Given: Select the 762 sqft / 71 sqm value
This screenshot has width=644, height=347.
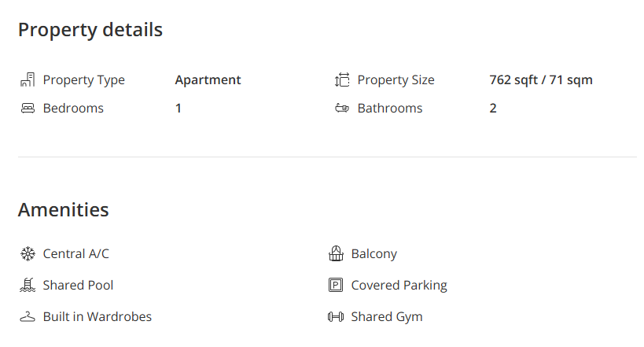Looking at the screenshot, I should point(541,79).
